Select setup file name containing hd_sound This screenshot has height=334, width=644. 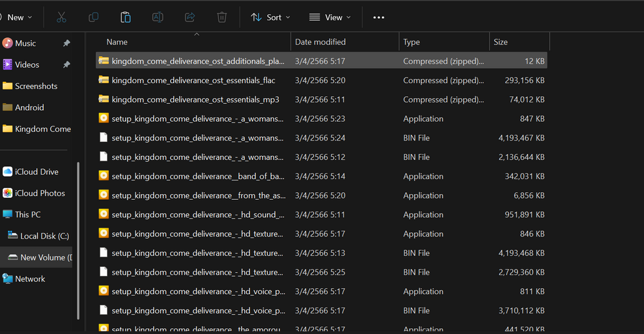tap(198, 215)
